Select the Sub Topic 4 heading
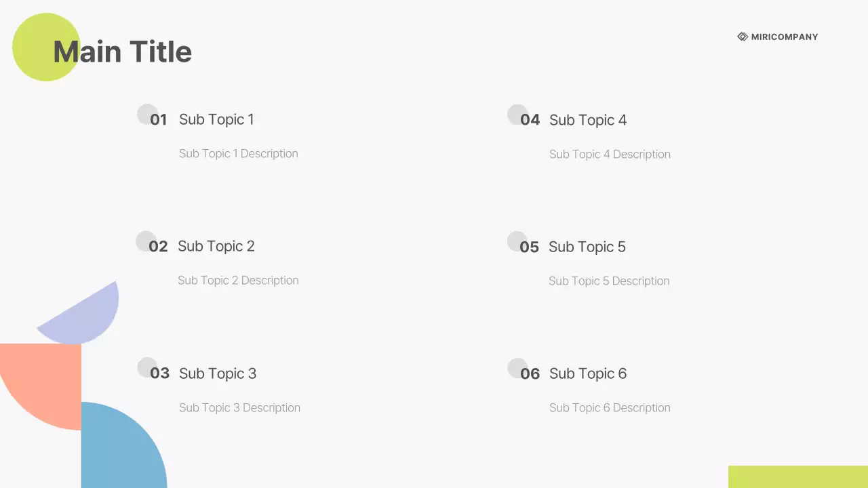 (x=588, y=120)
